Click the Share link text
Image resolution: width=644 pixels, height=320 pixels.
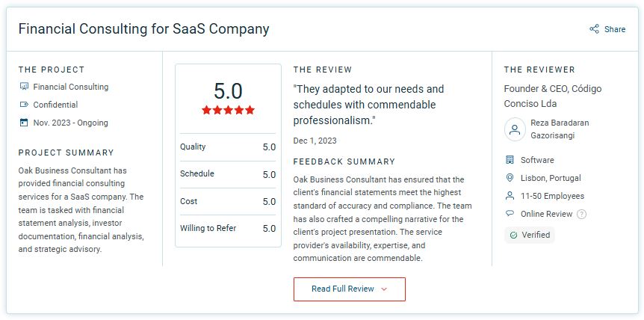[x=615, y=29]
